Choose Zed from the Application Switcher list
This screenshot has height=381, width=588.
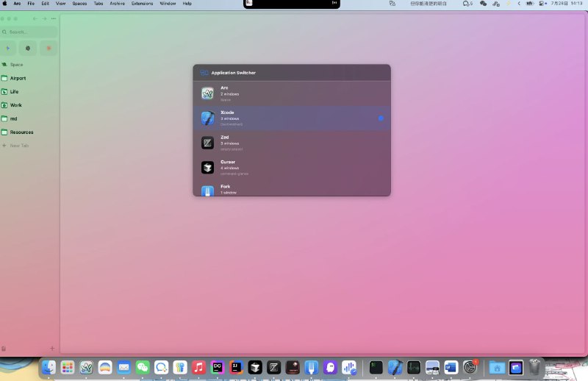pos(292,143)
